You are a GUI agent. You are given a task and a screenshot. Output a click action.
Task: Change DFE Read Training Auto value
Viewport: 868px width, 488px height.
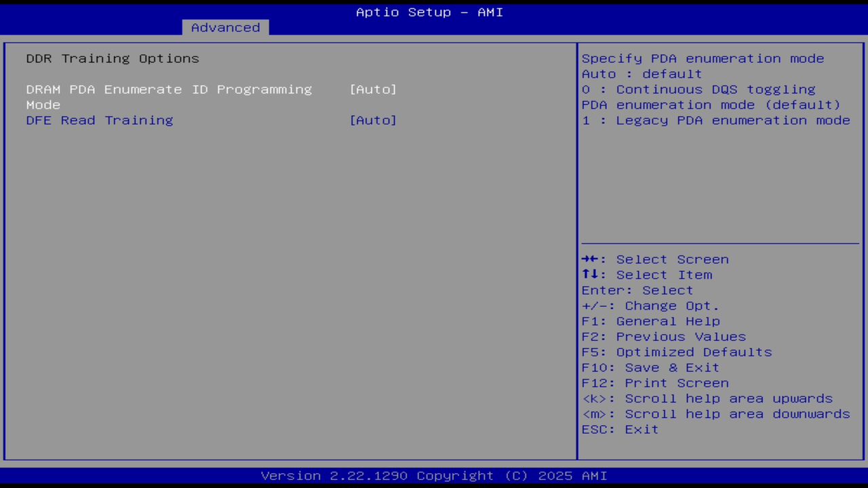pyautogui.click(x=373, y=120)
